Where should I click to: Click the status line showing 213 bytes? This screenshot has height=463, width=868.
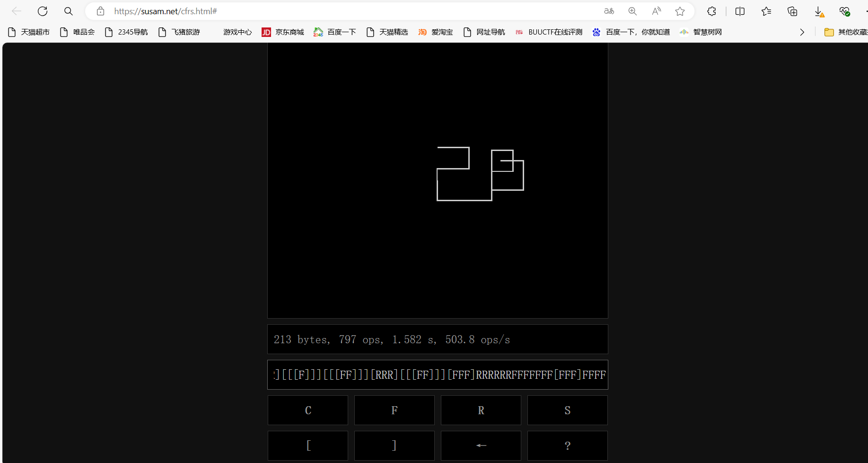click(x=438, y=339)
